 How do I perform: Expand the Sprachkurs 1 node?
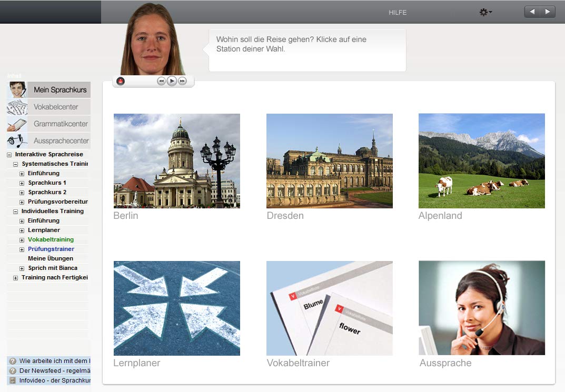point(22,183)
